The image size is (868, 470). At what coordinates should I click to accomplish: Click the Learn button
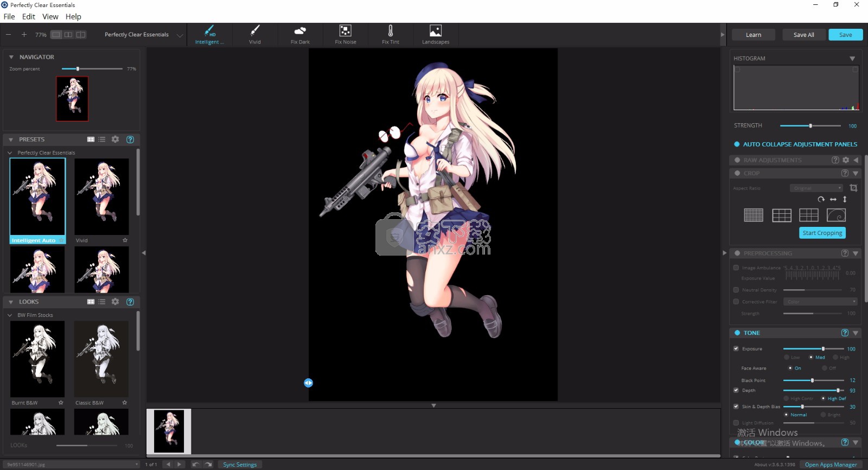pos(754,35)
